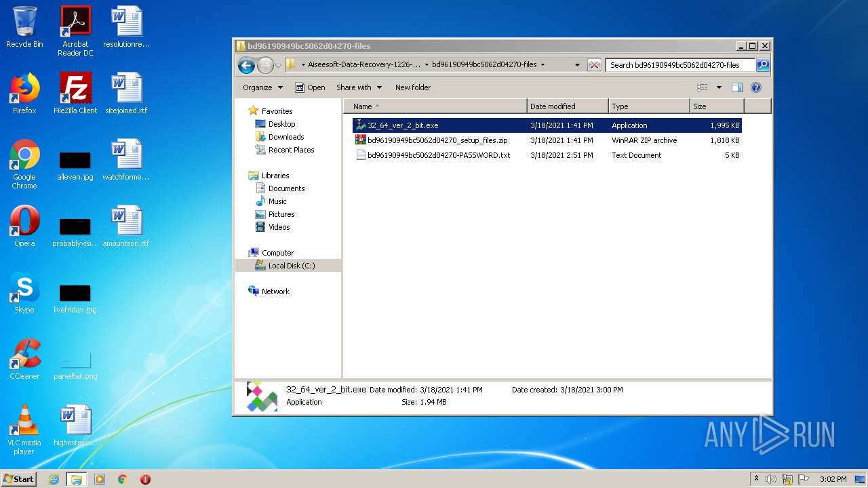
Task: Open the Organize menu
Action: point(262,87)
